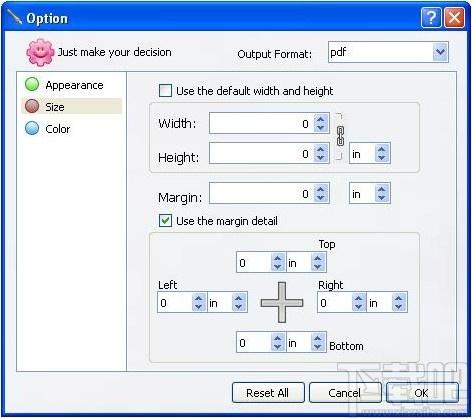The height and width of the screenshot is (418, 472).
Task: Click the green Appearance circle icon
Action: (x=32, y=84)
